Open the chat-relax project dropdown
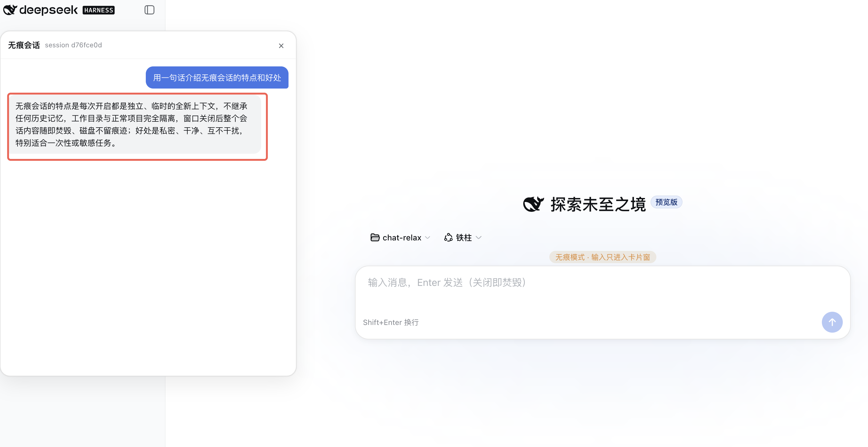The image size is (868, 447). (x=400, y=237)
